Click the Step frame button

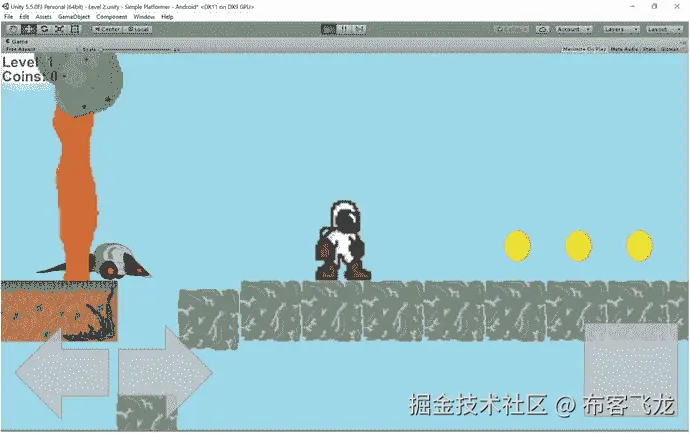pos(359,29)
